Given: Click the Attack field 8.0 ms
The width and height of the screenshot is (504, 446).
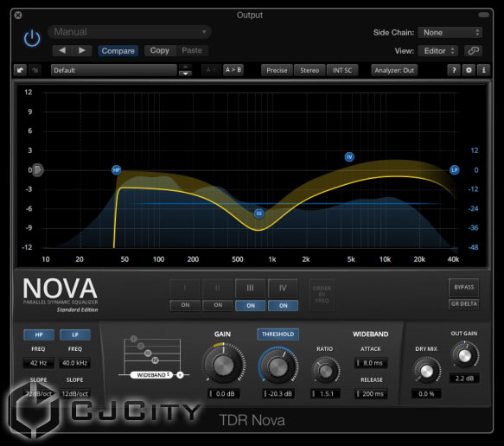Looking at the screenshot, I should click(371, 363).
